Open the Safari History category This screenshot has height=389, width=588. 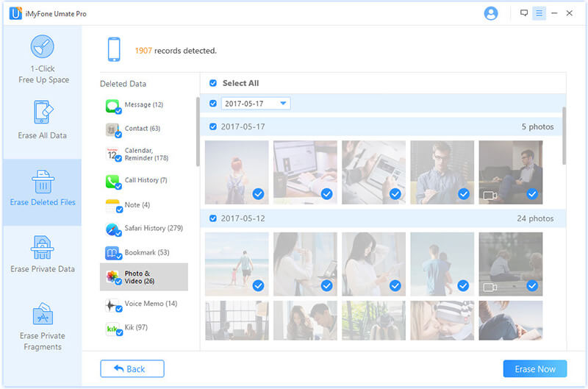143,229
